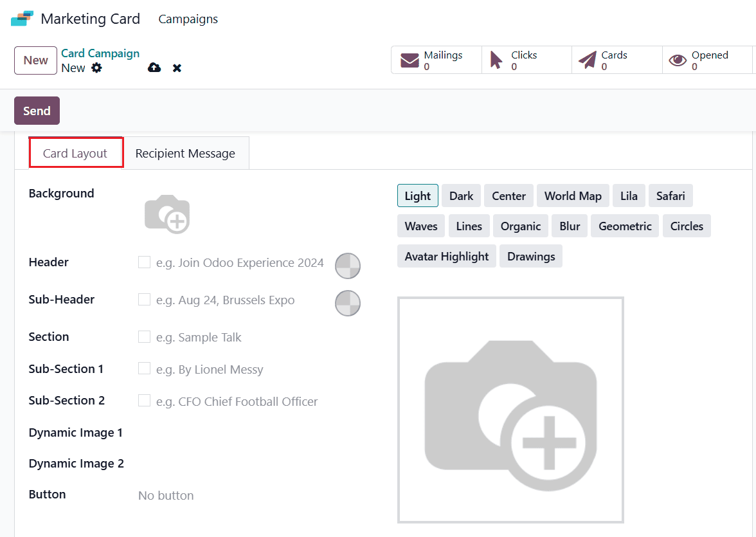Pick the Circles template
This screenshot has width=756, height=537.
coord(687,226)
